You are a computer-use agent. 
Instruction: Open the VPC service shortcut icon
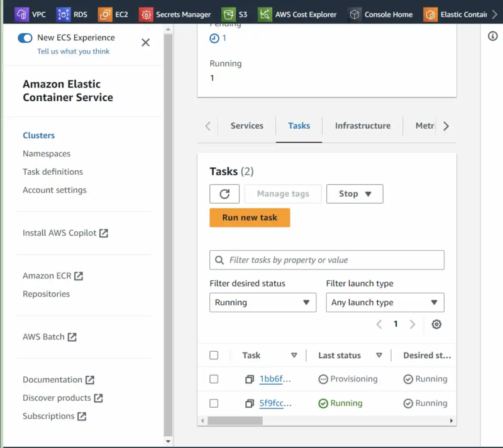pyautogui.click(x=21, y=14)
